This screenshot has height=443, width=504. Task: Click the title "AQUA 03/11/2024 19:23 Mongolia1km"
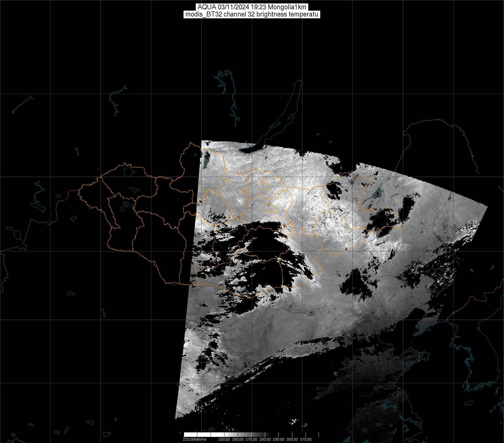(x=252, y=7)
